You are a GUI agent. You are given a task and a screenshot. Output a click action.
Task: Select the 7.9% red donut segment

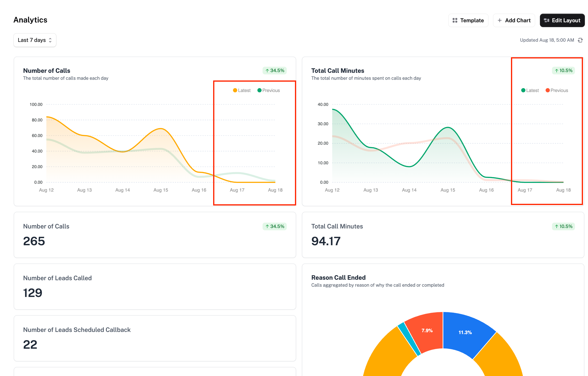[427, 330]
